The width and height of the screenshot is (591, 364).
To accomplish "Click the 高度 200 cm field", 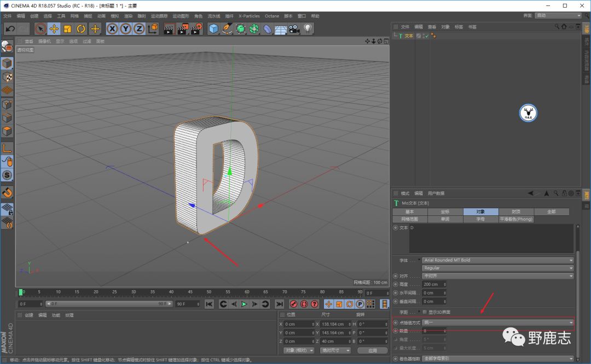I will click(434, 285).
